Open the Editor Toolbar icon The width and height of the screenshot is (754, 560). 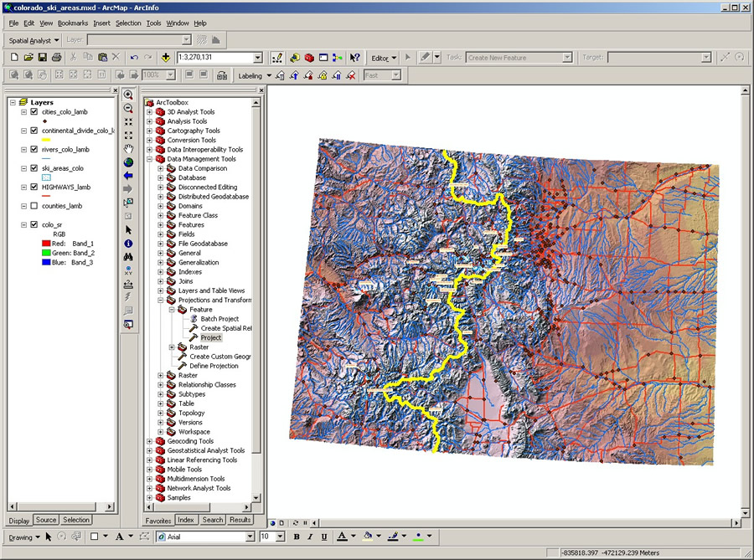click(x=277, y=58)
